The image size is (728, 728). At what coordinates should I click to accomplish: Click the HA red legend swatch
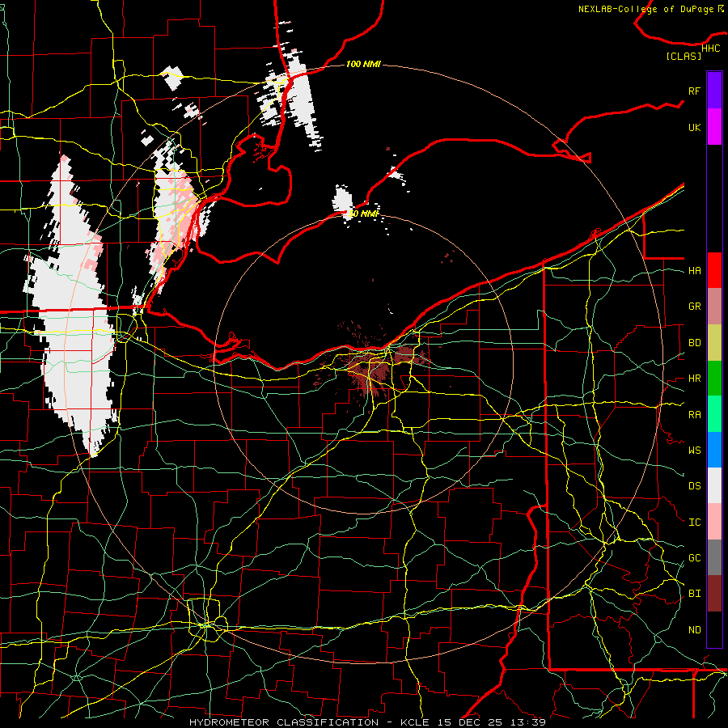(714, 270)
